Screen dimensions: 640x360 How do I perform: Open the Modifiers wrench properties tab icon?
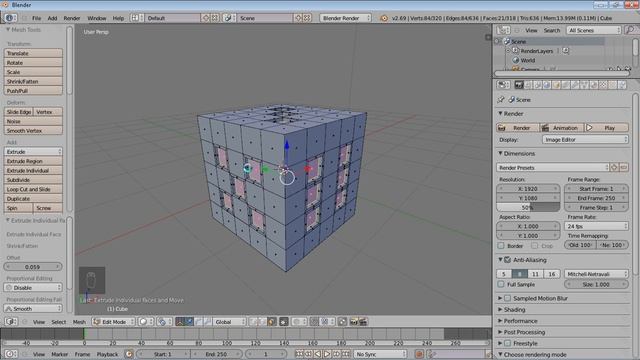(x=575, y=85)
